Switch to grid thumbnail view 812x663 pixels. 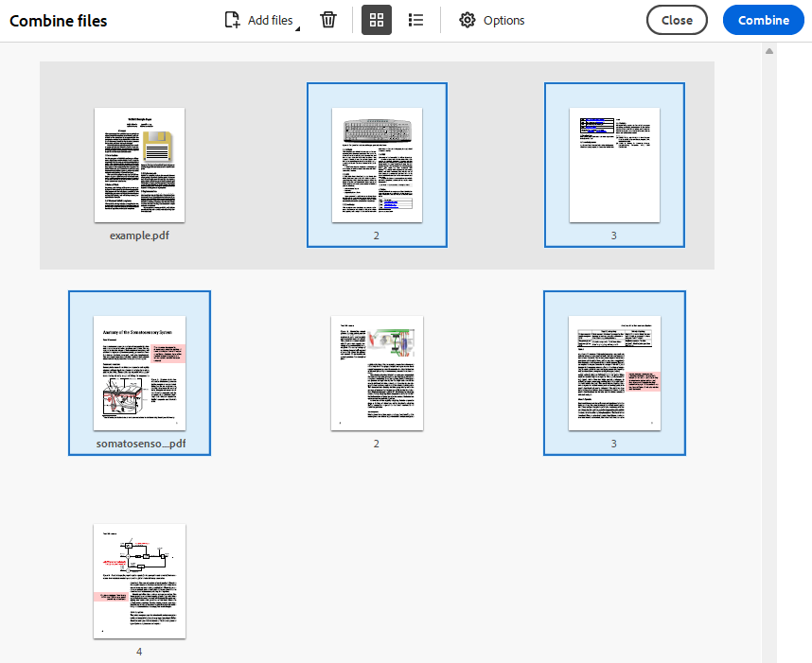click(376, 19)
